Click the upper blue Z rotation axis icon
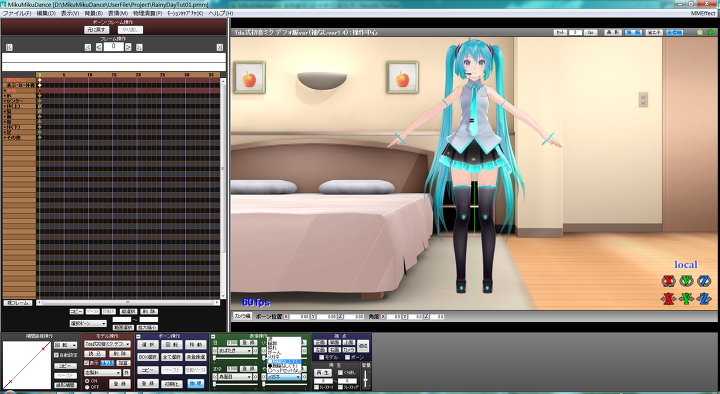This screenshot has width=720, height=394. (x=704, y=281)
